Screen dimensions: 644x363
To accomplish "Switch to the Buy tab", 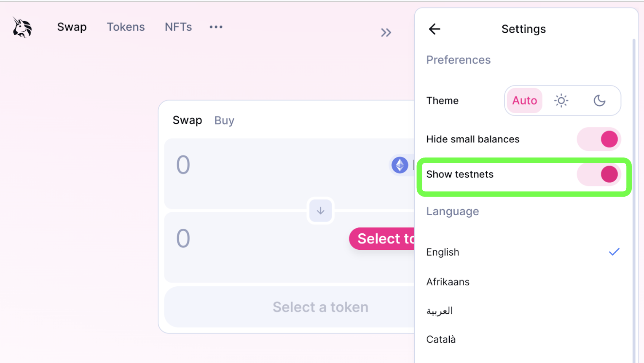I will click(224, 120).
